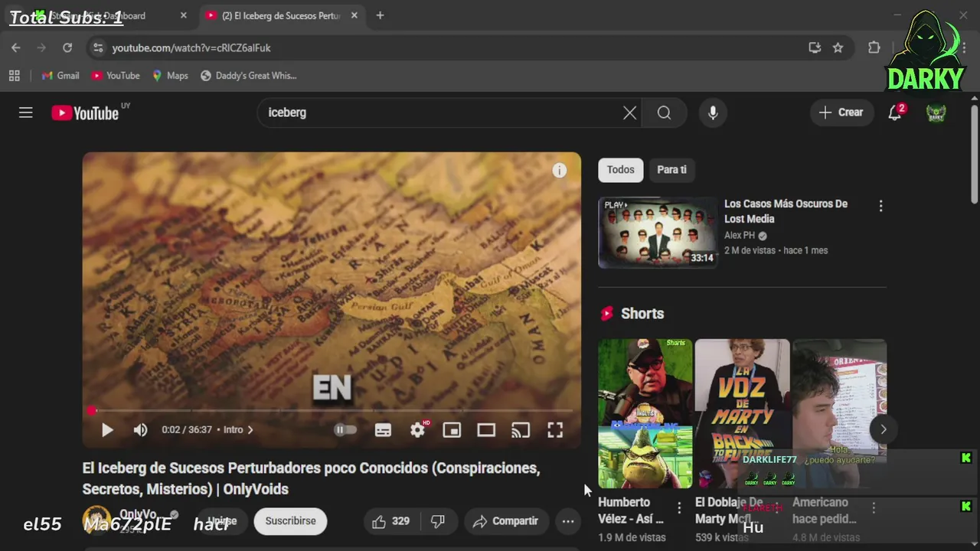Start voice search with microphone

coord(713,112)
